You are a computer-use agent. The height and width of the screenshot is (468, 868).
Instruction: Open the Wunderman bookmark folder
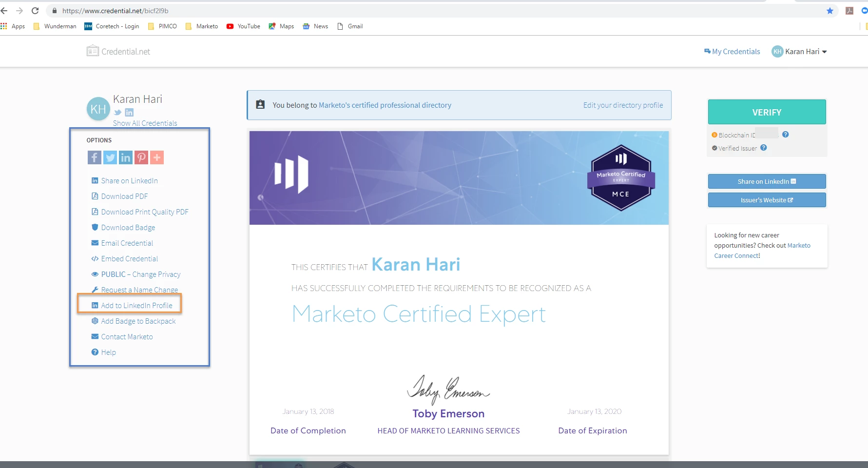click(x=55, y=26)
